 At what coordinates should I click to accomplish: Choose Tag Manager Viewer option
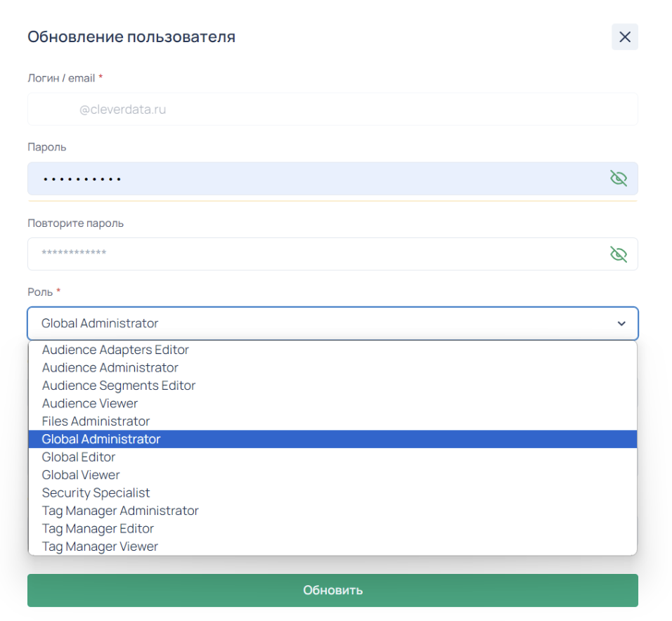tap(332, 547)
